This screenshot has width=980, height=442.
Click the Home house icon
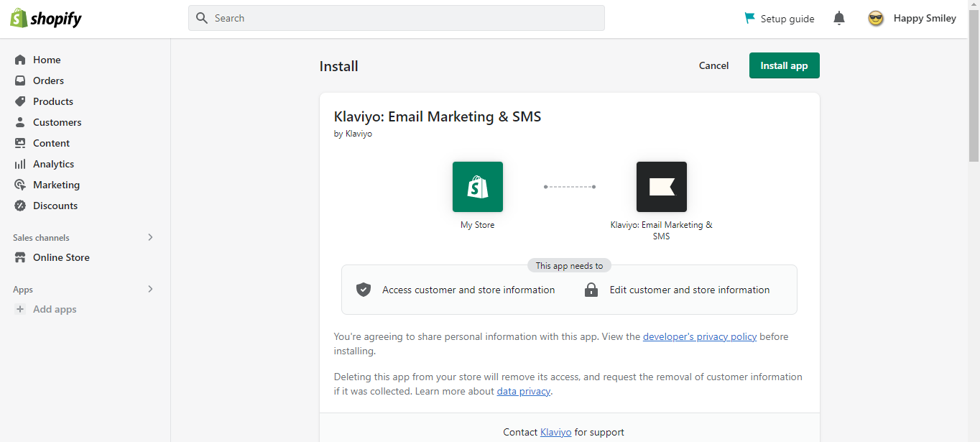pos(20,60)
